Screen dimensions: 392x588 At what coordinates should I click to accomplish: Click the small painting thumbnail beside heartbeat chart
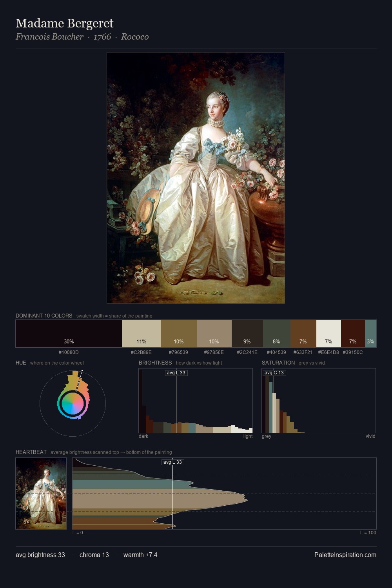41,494
